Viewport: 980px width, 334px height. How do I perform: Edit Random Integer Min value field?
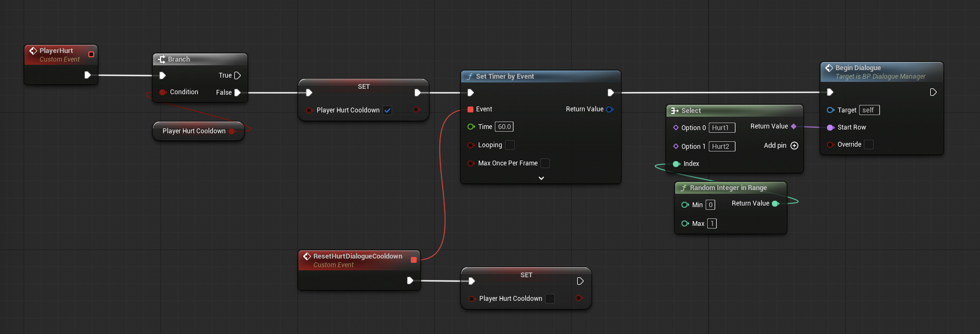point(710,205)
